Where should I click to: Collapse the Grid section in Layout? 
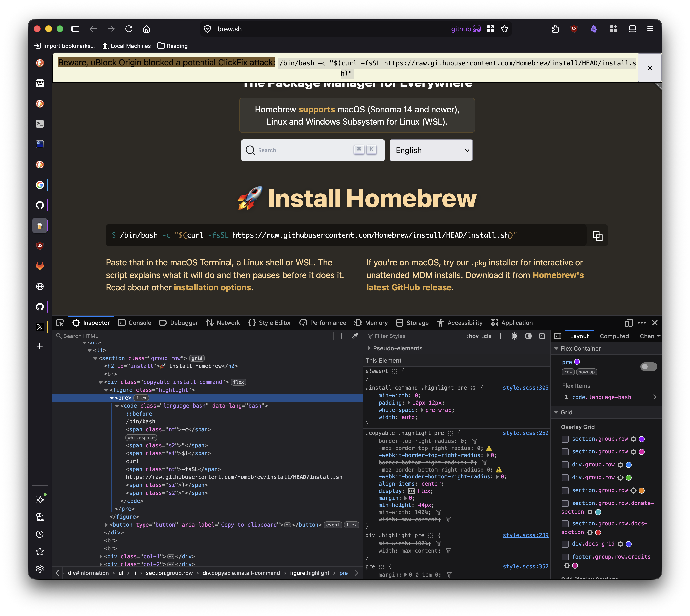(x=556, y=412)
